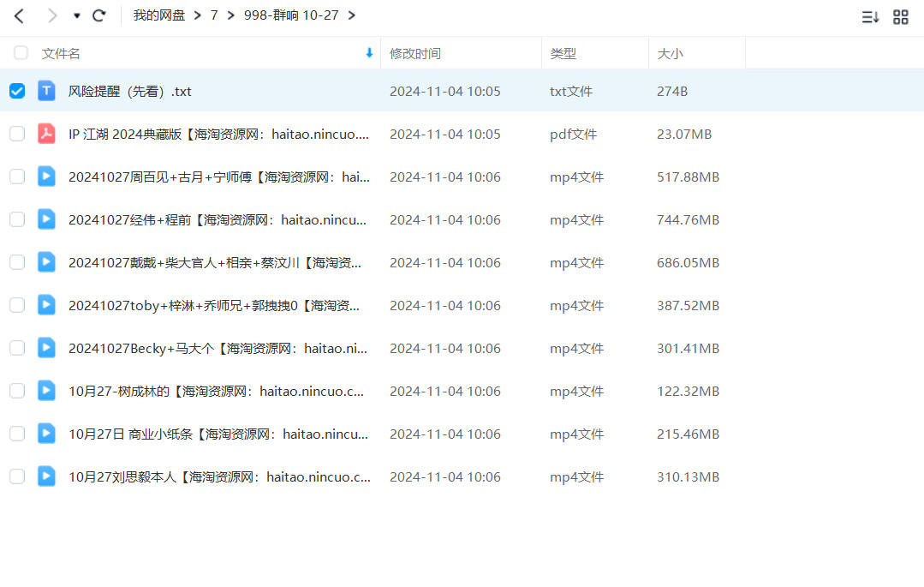Expand chevron after 998-群响 10-27 breadcrumb

click(x=352, y=15)
